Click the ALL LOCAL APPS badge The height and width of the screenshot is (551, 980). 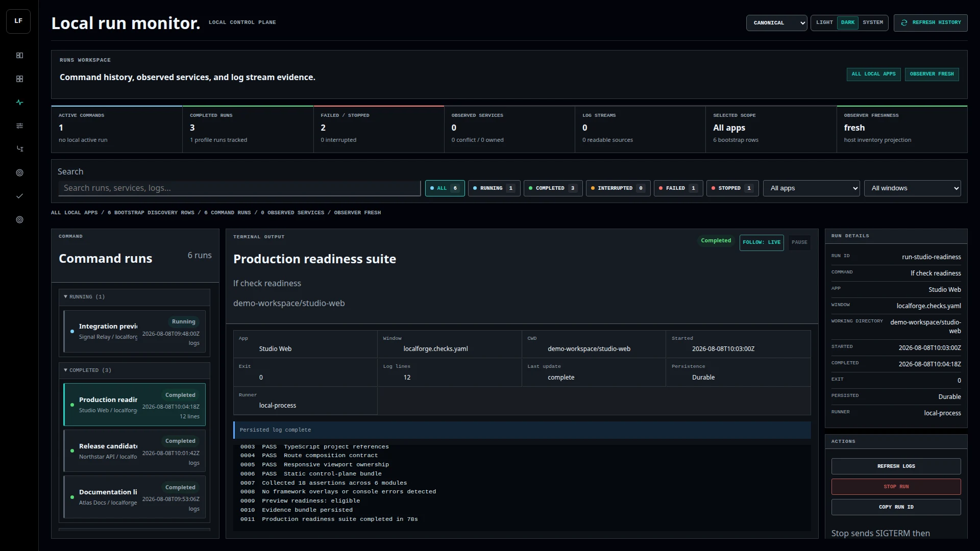coord(873,74)
